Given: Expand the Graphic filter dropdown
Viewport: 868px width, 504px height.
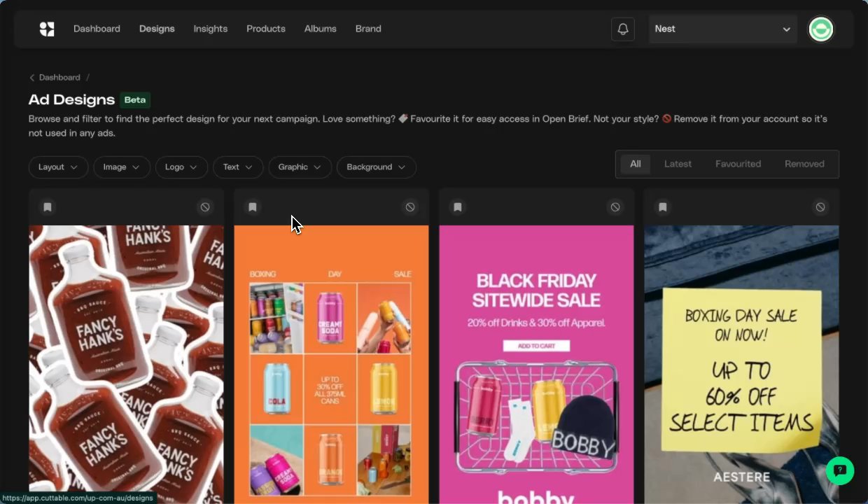Looking at the screenshot, I should coord(300,167).
